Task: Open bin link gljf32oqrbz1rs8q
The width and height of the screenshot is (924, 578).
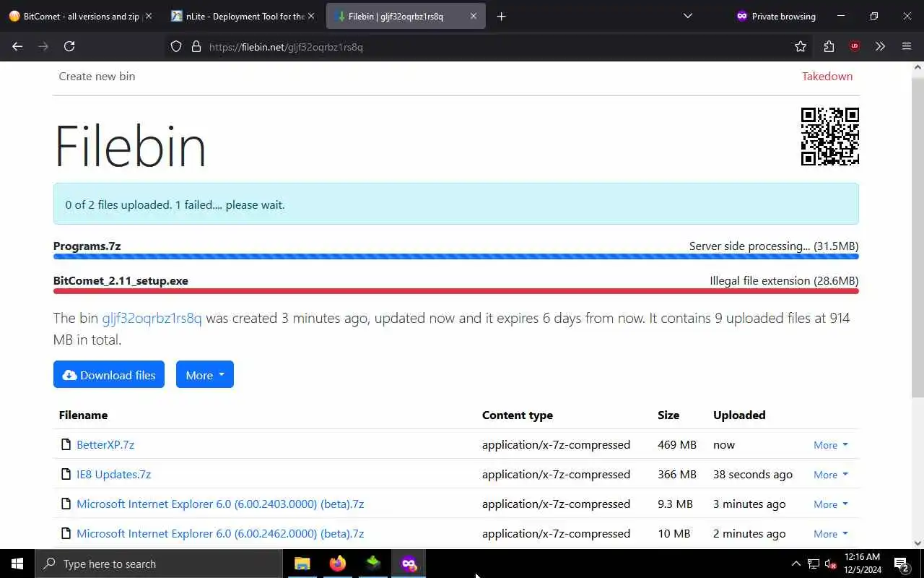Action: point(152,318)
